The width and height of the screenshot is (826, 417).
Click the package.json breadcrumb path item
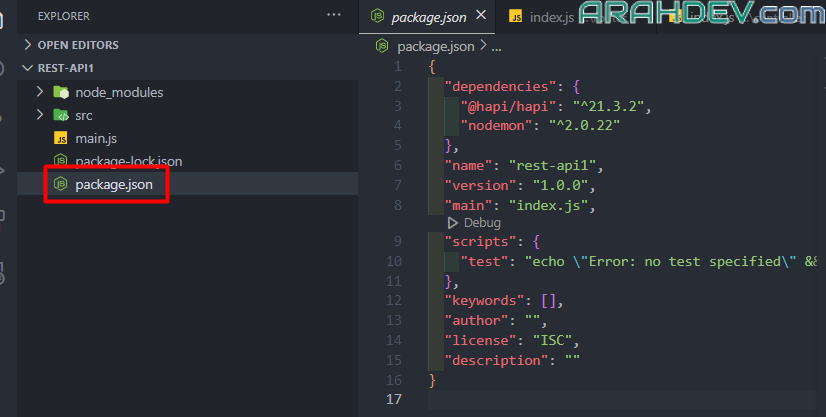(437, 46)
